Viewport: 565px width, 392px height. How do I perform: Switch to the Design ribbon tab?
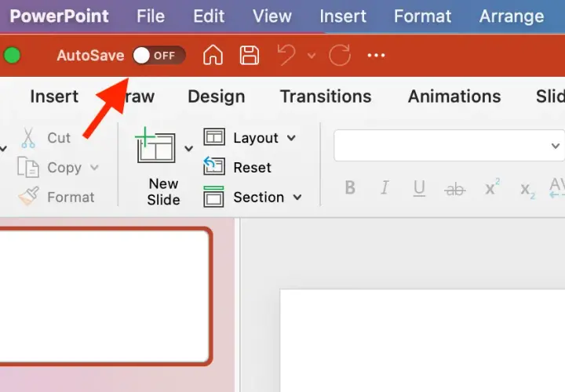(217, 96)
